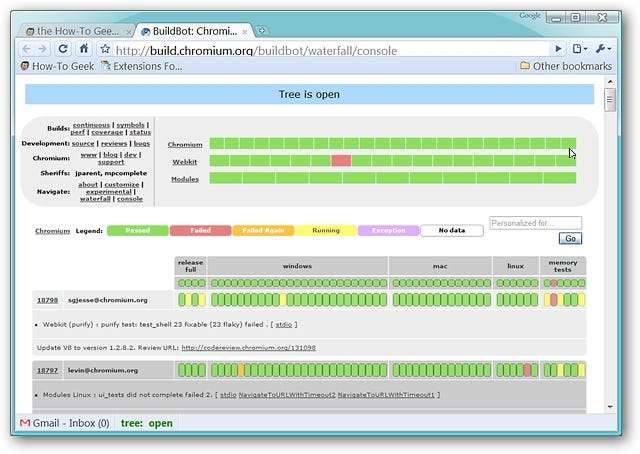Open the experimental link
The width and height of the screenshot is (640, 454).
pos(109,191)
